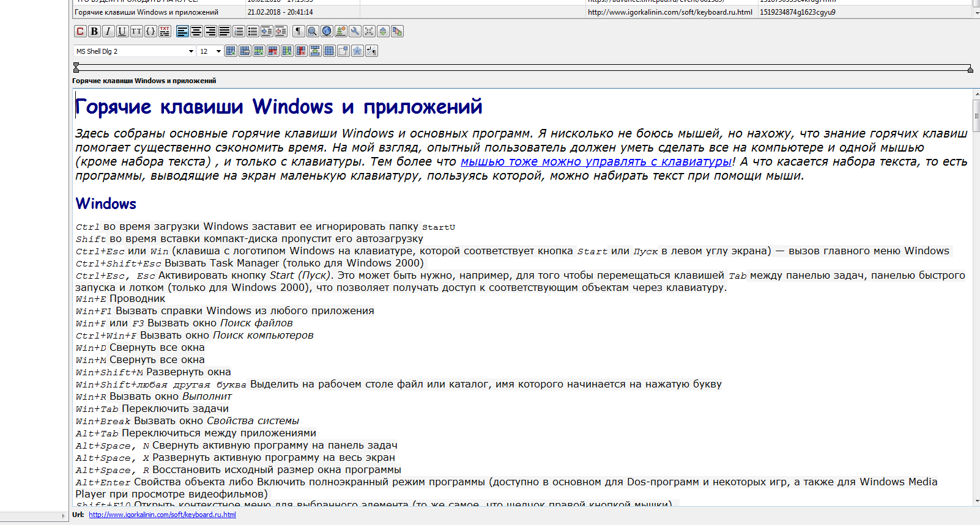The image size is (980, 525).
Task: Click the left panel horizontal scroll right arrow
Action: pyautogui.click(x=64, y=516)
